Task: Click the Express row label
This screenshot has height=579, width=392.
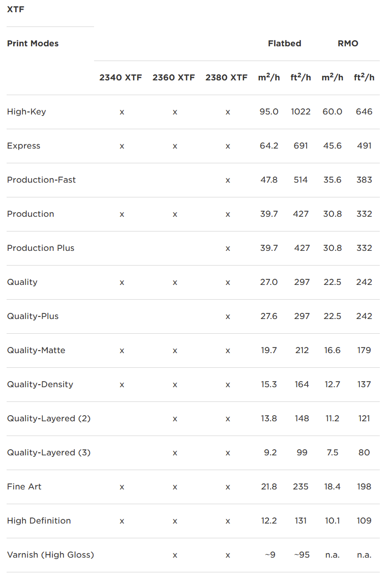Action: [x=23, y=146]
